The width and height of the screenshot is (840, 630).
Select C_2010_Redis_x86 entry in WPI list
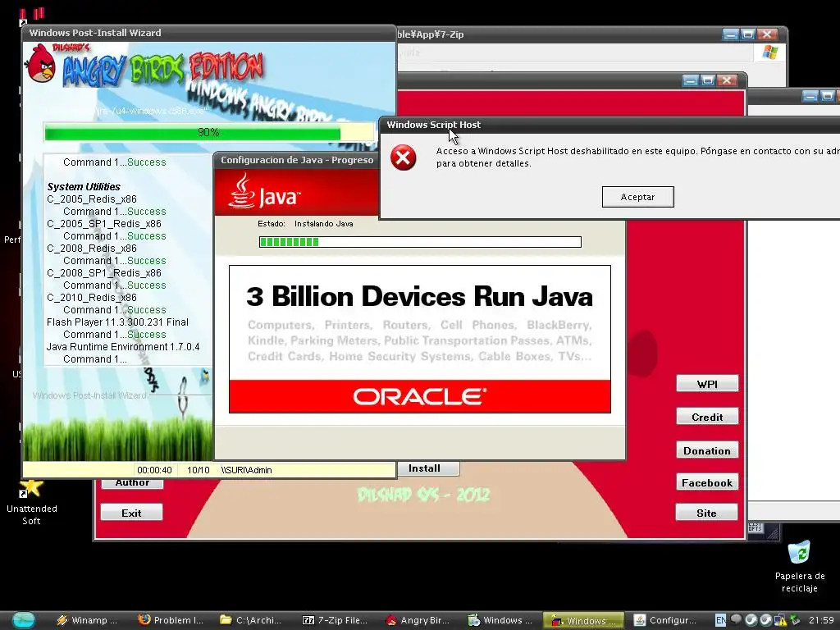coord(92,297)
